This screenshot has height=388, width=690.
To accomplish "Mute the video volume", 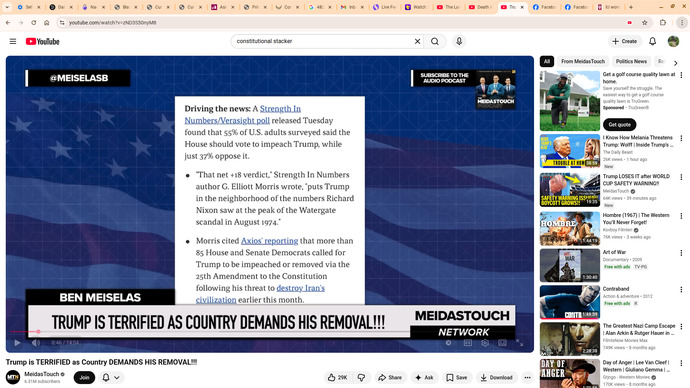I will click(36, 343).
